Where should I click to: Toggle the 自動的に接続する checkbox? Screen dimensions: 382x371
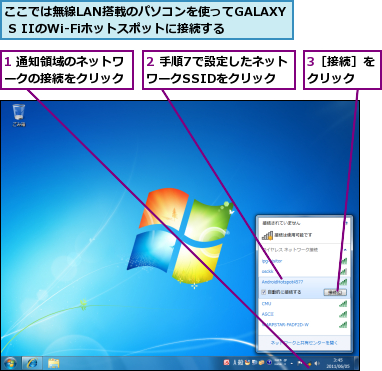click(x=264, y=292)
